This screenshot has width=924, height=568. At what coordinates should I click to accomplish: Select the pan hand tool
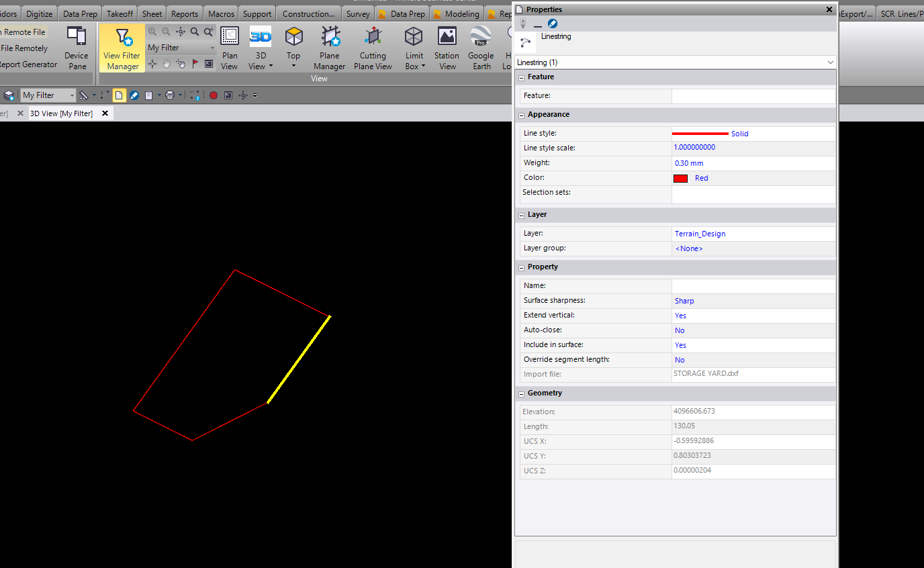click(167, 64)
